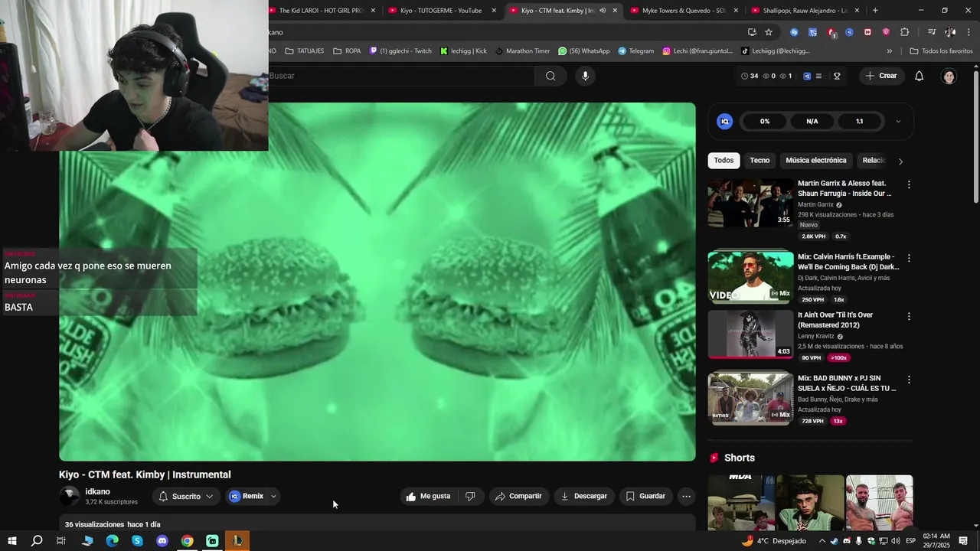Activate voice search microphone icon
The height and width of the screenshot is (551, 980).
[585, 76]
